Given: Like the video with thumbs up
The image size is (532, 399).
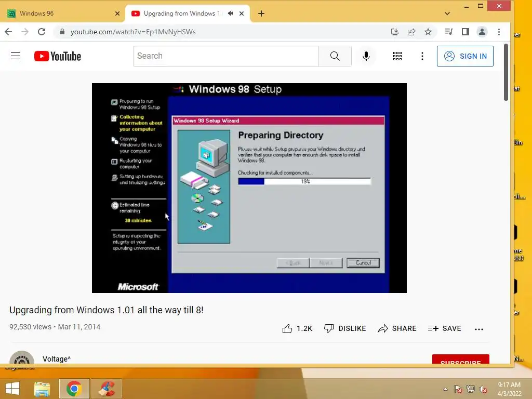Looking at the screenshot, I should point(297,328).
